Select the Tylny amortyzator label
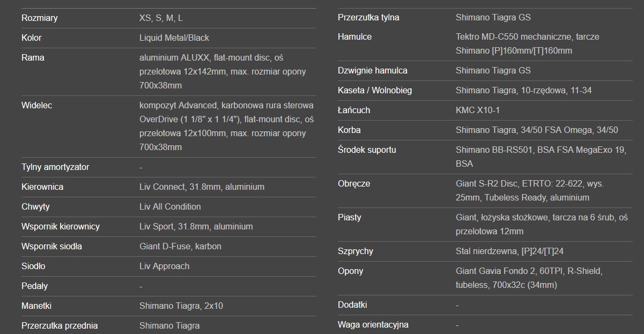The image size is (644, 334). pos(55,167)
